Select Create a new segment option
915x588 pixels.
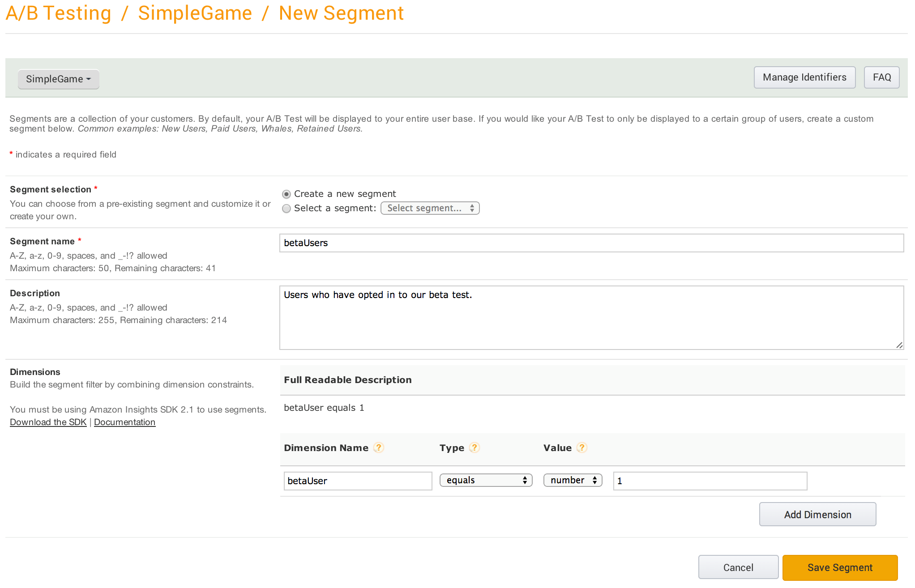(x=286, y=194)
